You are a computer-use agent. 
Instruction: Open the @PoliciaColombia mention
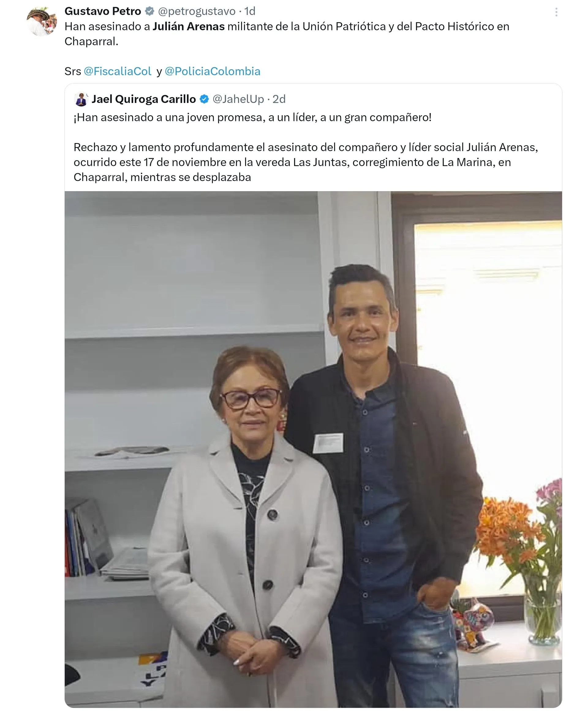pyautogui.click(x=212, y=71)
